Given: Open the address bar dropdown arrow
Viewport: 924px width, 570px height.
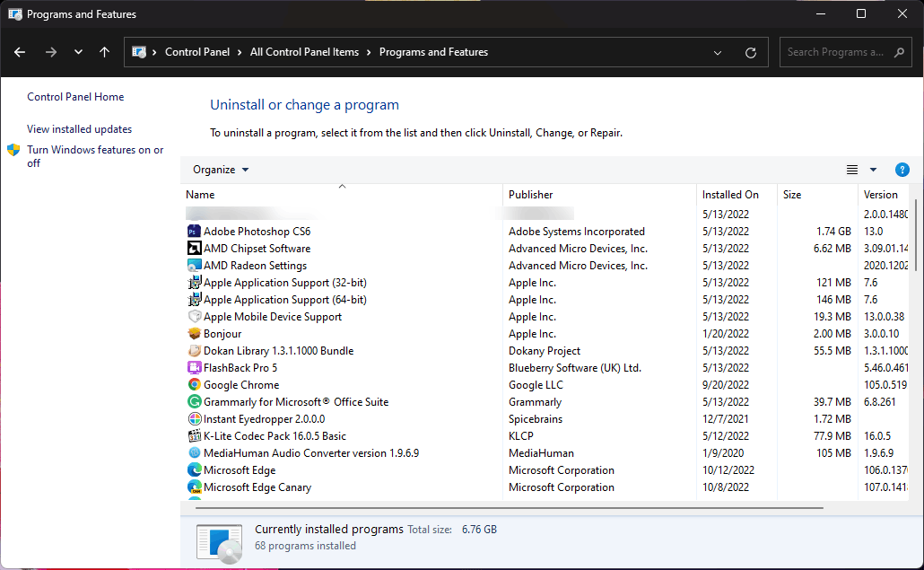Looking at the screenshot, I should (x=717, y=52).
